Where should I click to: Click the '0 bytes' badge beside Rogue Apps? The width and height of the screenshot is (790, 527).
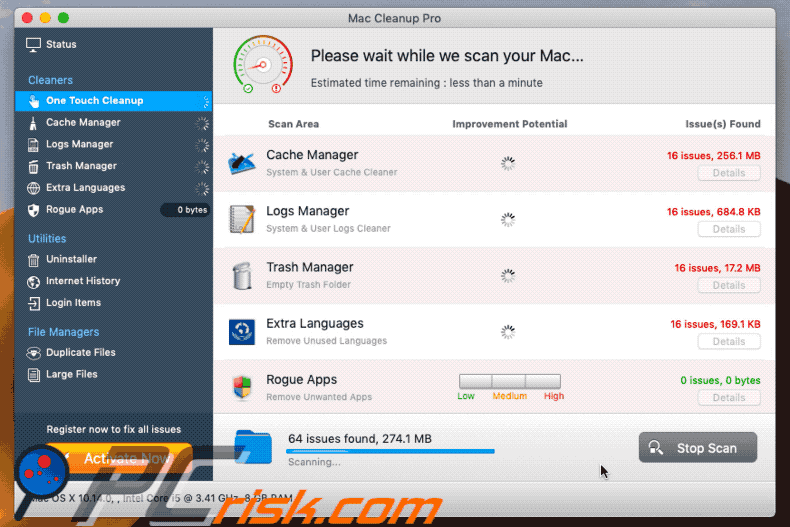tap(185, 210)
